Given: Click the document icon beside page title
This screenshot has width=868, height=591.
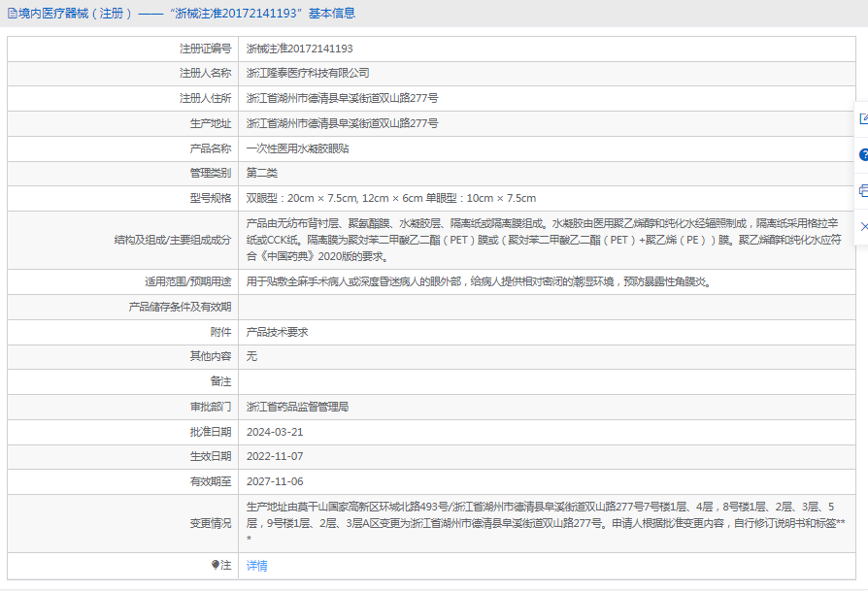Looking at the screenshot, I should coord(11,14).
